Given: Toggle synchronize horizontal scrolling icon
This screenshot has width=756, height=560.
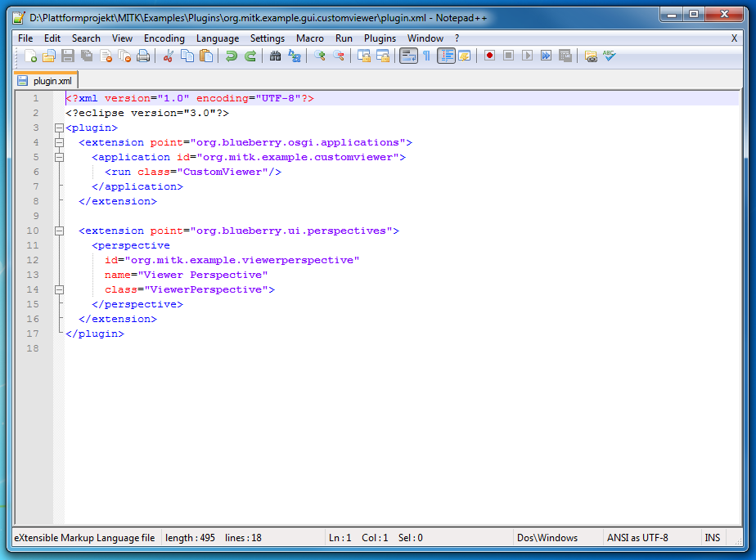Looking at the screenshot, I should (x=382, y=56).
